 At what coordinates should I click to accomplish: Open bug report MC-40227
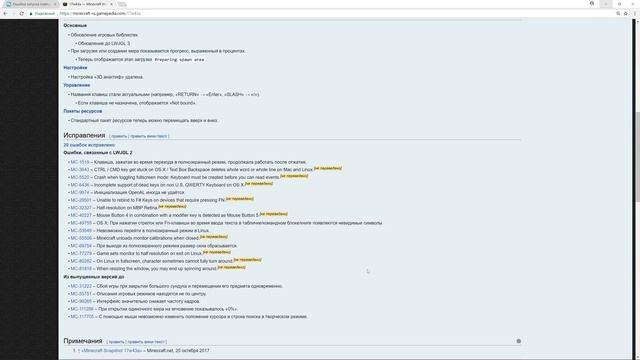pos(81,215)
